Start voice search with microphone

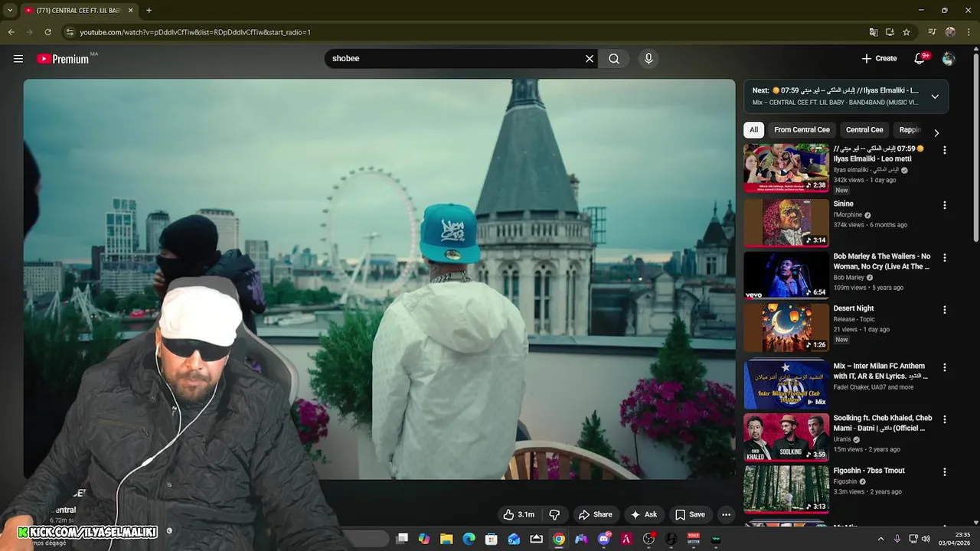[648, 58]
